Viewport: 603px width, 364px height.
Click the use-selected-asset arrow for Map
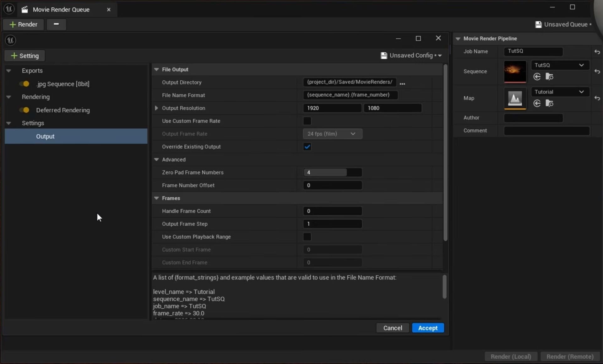[537, 103]
